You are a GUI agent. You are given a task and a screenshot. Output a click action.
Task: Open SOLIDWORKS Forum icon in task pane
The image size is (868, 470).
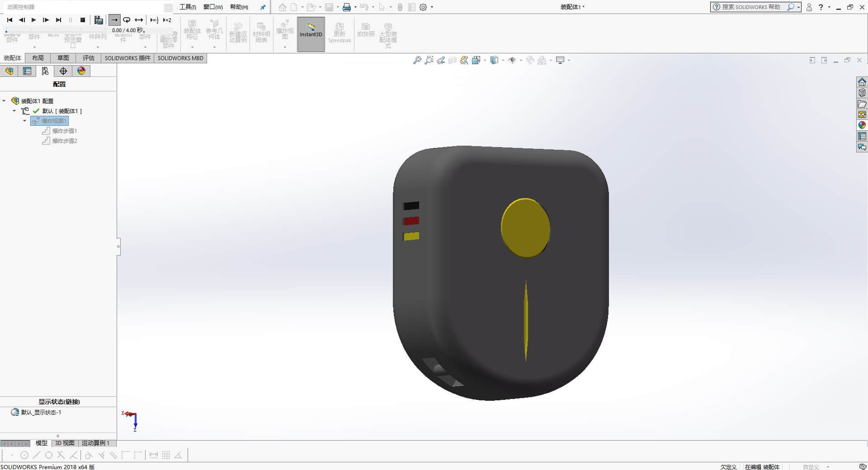pos(862,147)
